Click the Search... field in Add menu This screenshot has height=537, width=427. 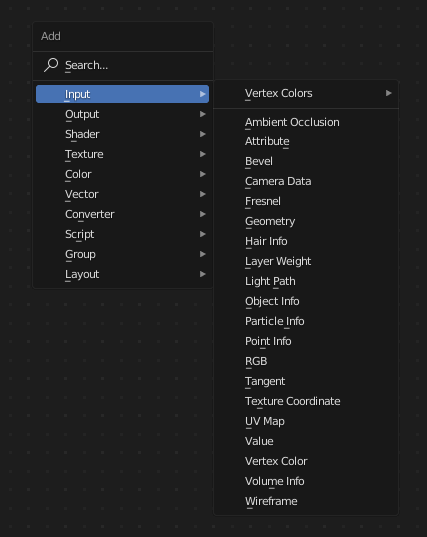(123, 65)
